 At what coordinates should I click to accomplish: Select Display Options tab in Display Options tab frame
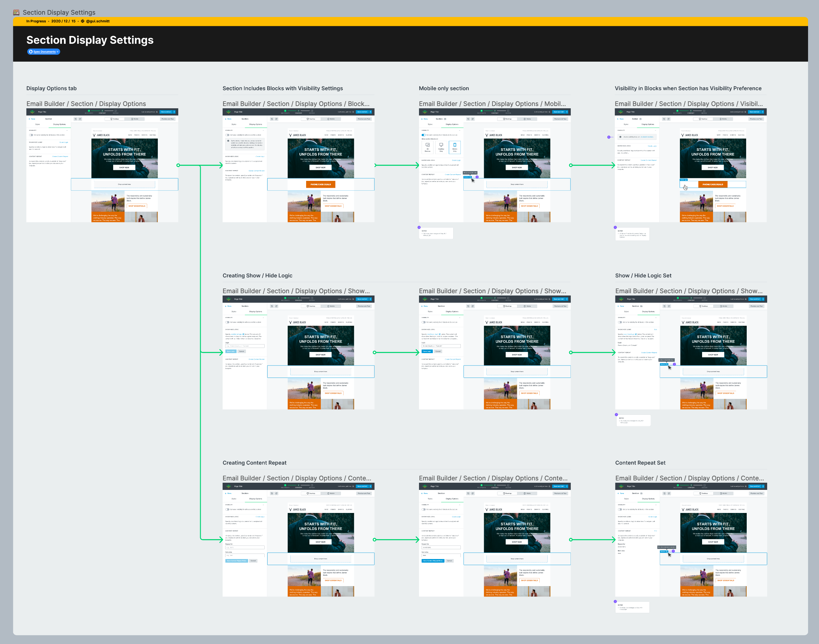[59, 124]
